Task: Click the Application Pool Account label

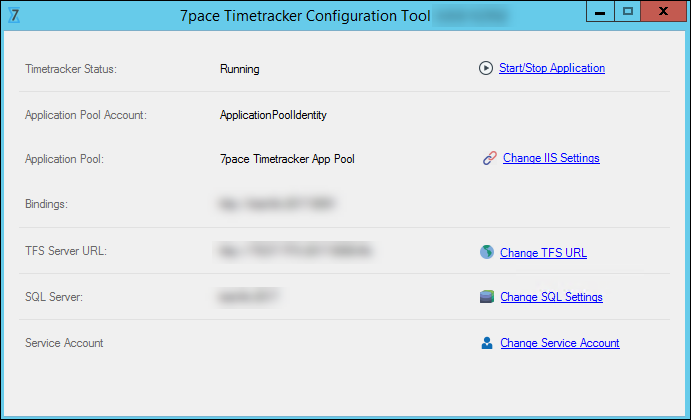Action: (86, 115)
